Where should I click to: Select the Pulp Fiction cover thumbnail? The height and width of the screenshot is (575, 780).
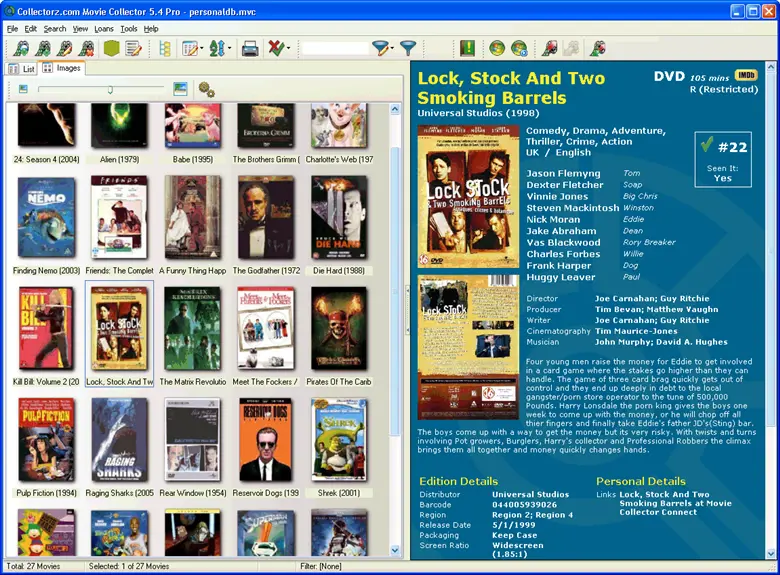(x=46, y=439)
